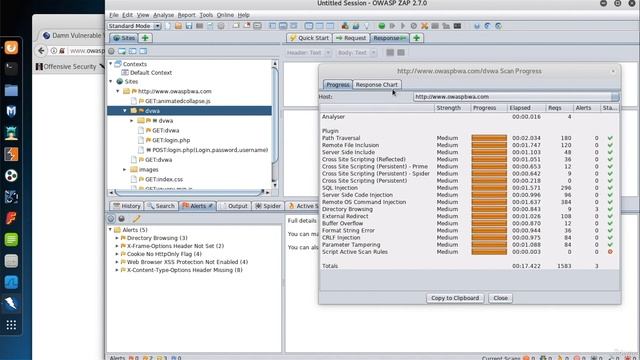640x360 pixels.
Task: Click the target icon above Alerts tree
Action: tap(111, 219)
